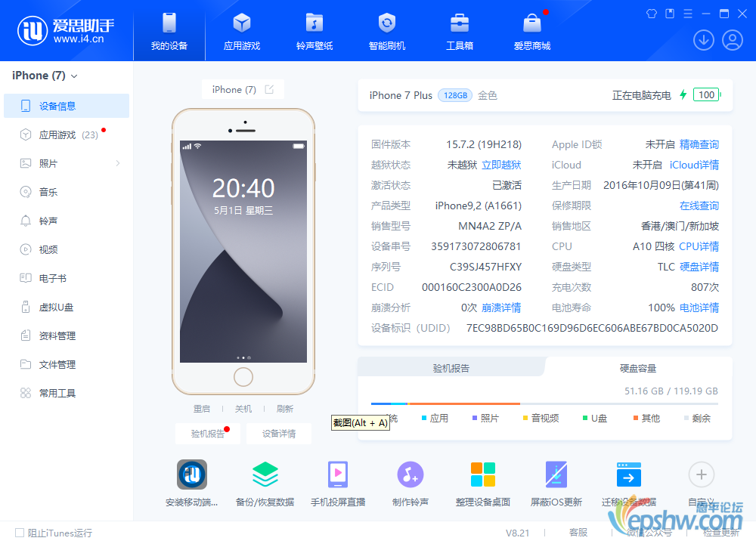Switch to 验机报告 tab
The image size is (756, 544).
(x=451, y=368)
